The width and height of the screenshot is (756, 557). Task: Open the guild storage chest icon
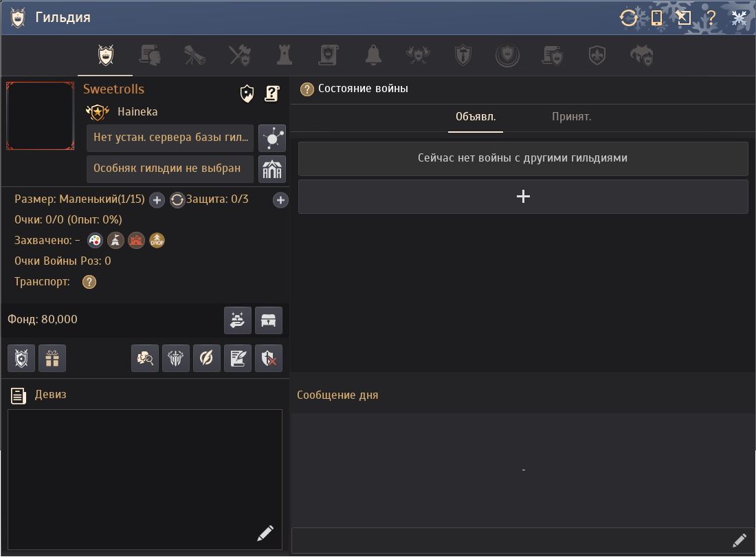(x=269, y=320)
